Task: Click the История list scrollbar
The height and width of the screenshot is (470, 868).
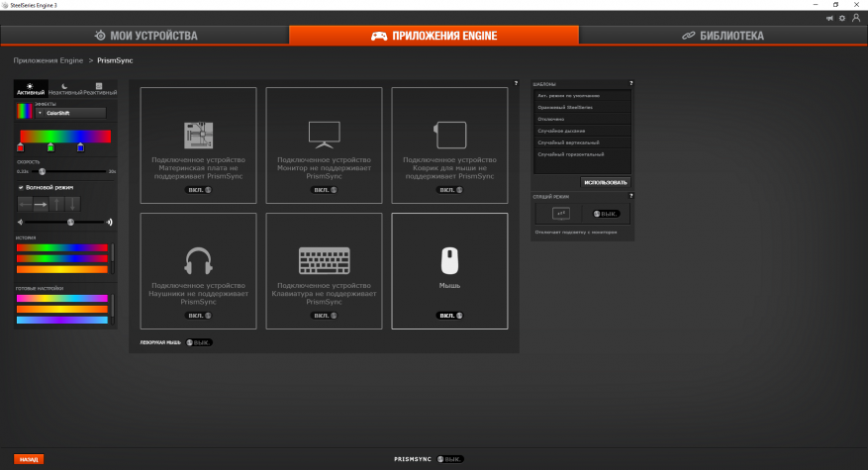Action: (x=113, y=258)
